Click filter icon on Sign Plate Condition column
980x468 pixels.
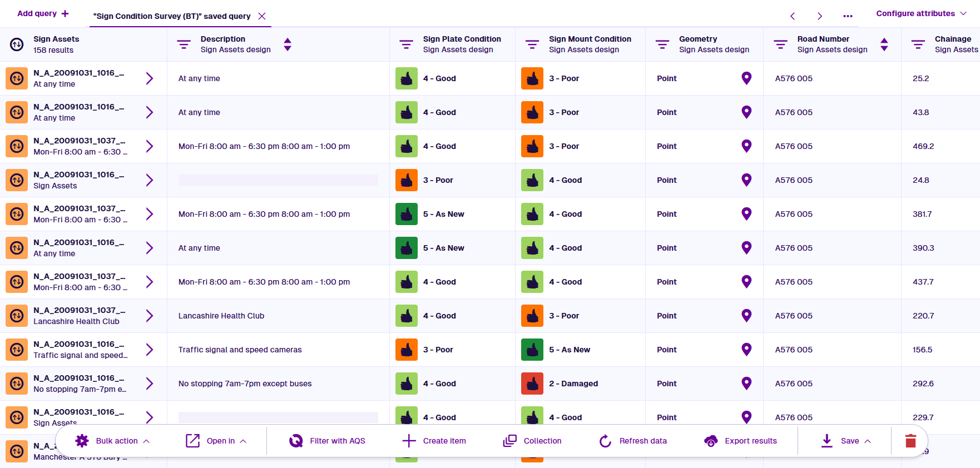pyautogui.click(x=406, y=44)
